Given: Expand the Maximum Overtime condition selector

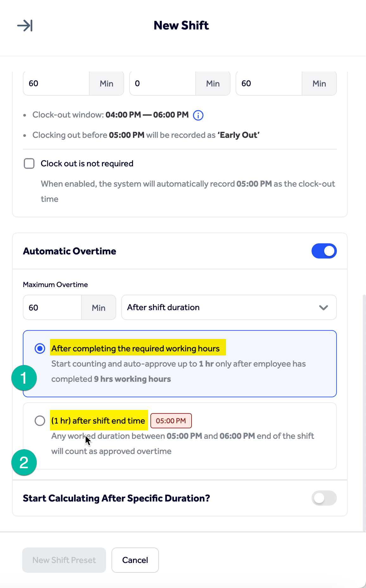Looking at the screenshot, I should pos(323,307).
